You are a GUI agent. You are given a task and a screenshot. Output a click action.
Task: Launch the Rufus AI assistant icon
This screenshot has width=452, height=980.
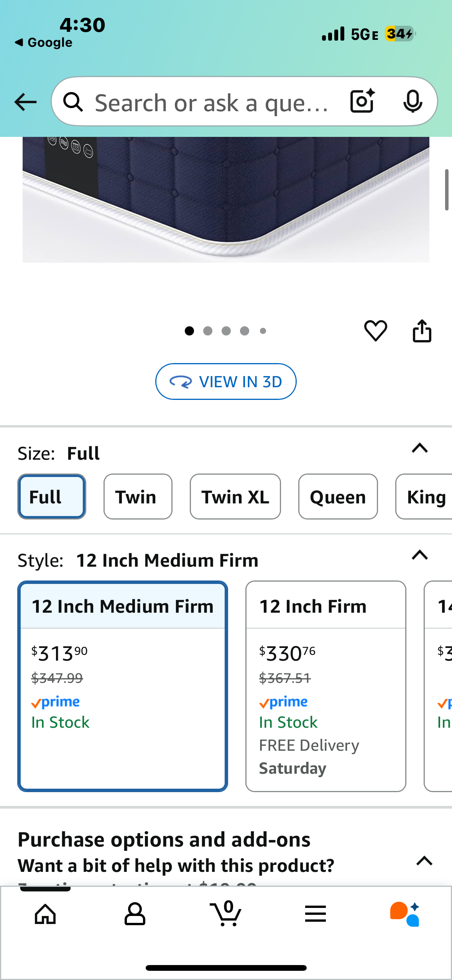[405, 914]
